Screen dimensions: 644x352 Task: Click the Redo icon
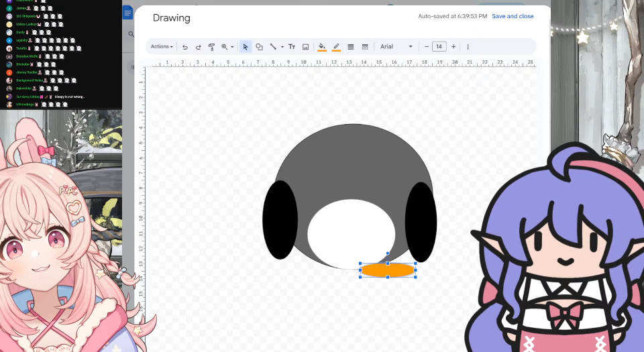pos(199,47)
